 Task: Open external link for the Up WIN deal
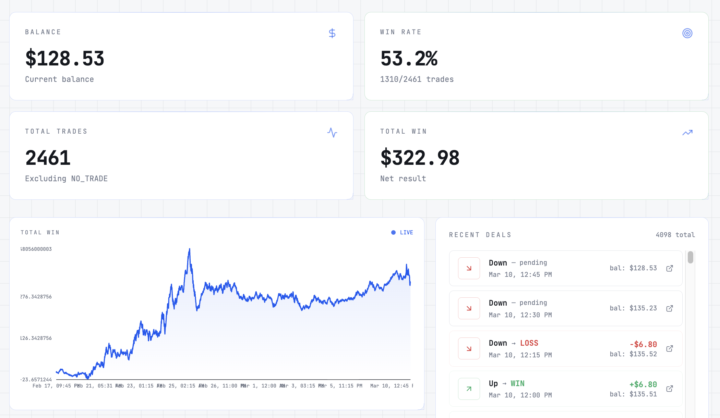point(670,389)
